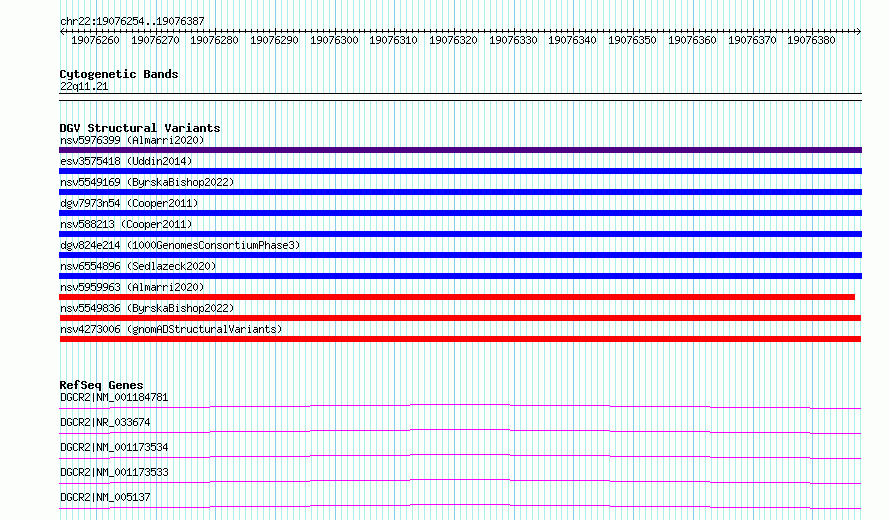Click the blue nsv588213 variant bar
Image resolution: width=890 pixels, height=520 pixels.
[x=460, y=234]
